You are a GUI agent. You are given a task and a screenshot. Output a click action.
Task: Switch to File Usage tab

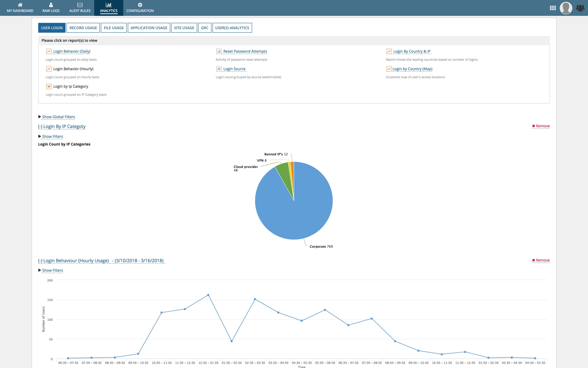point(114,28)
